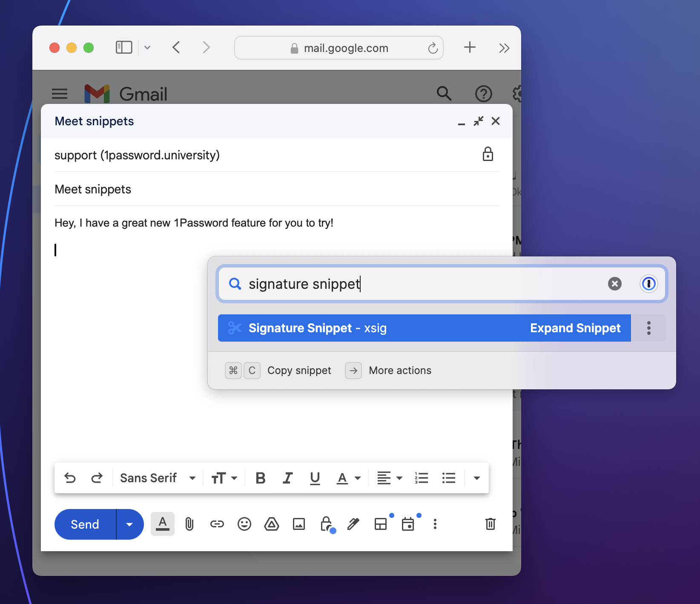Click the 1Password logo icon in search
The height and width of the screenshot is (604, 700).
[648, 284]
